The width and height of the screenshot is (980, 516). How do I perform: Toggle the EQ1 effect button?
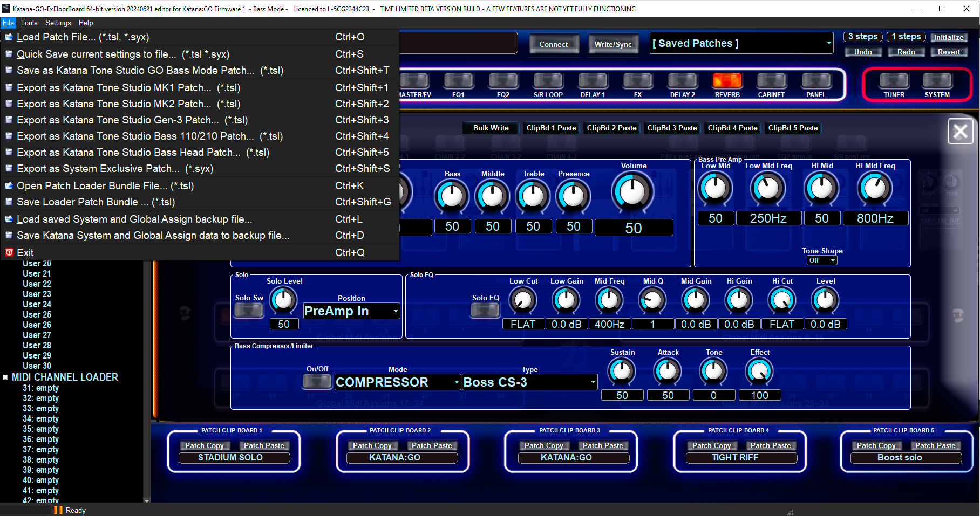coord(458,81)
